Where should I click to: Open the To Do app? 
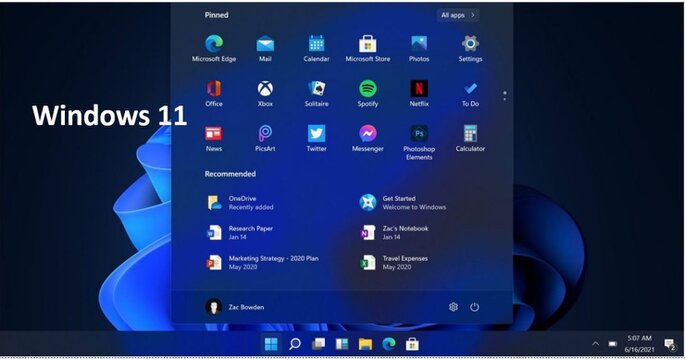(470, 93)
